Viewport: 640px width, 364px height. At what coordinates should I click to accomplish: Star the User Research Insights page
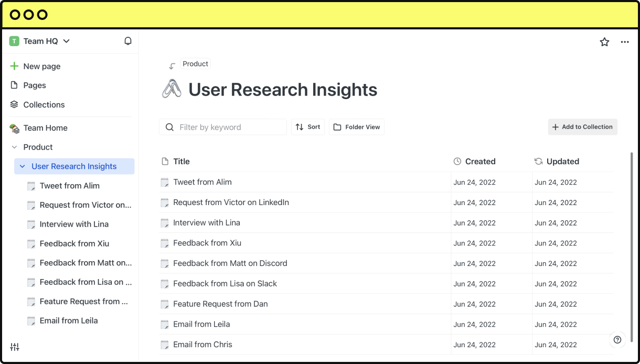pyautogui.click(x=604, y=41)
